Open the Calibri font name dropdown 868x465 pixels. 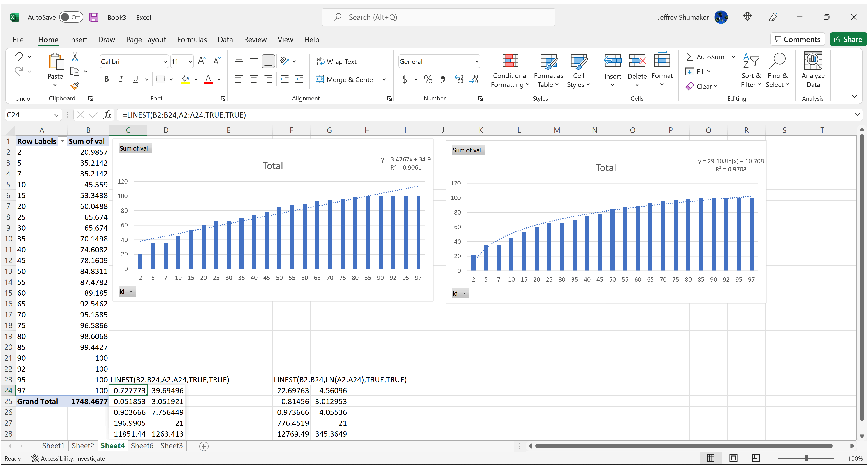[x=165, y=61]
